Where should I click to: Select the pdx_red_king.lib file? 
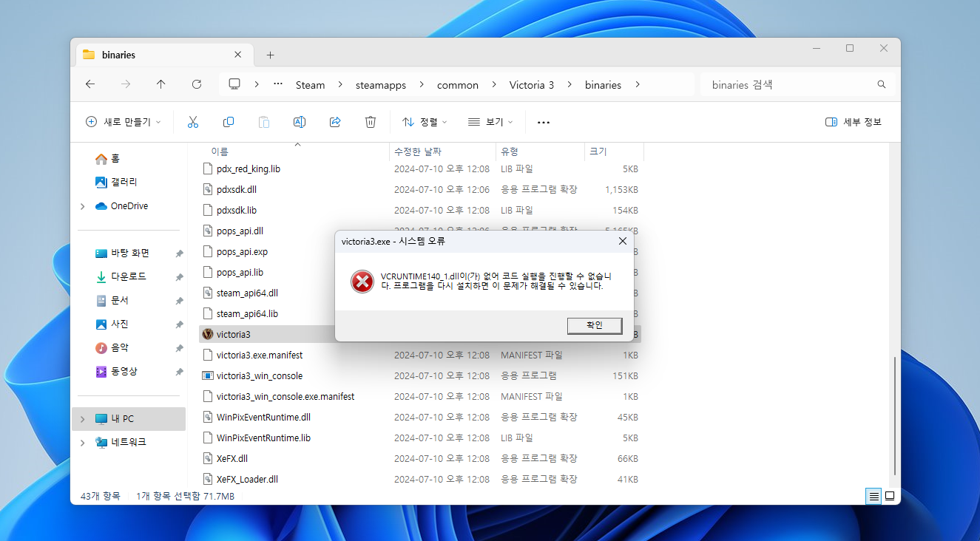[420, 169]
